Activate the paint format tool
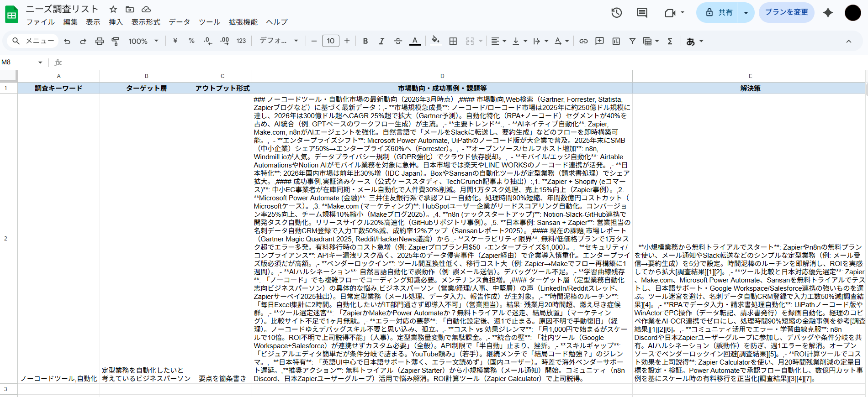This screenshot has width=868, height=397. [x=116, y=41]
